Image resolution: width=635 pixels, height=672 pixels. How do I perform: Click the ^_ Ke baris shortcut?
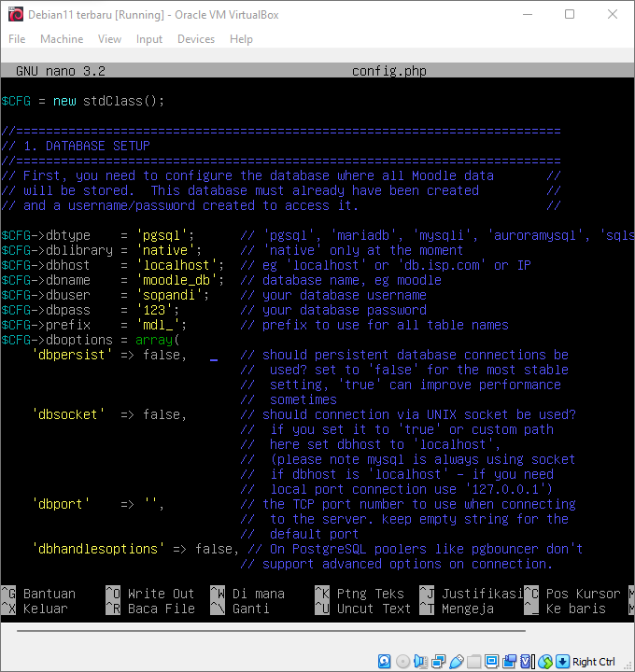coord(565,609)
